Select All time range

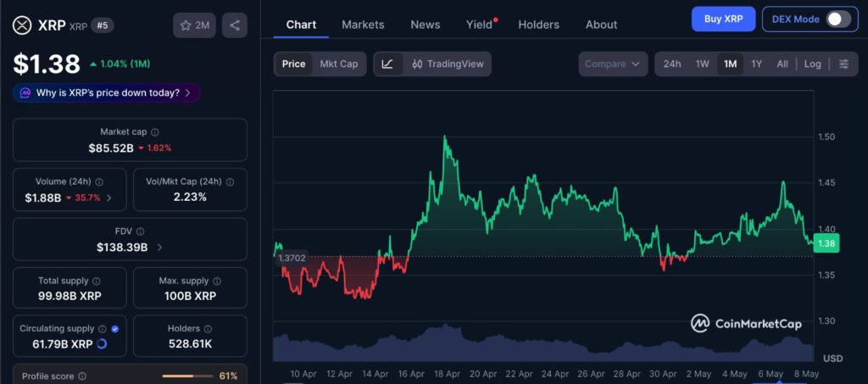782,64
